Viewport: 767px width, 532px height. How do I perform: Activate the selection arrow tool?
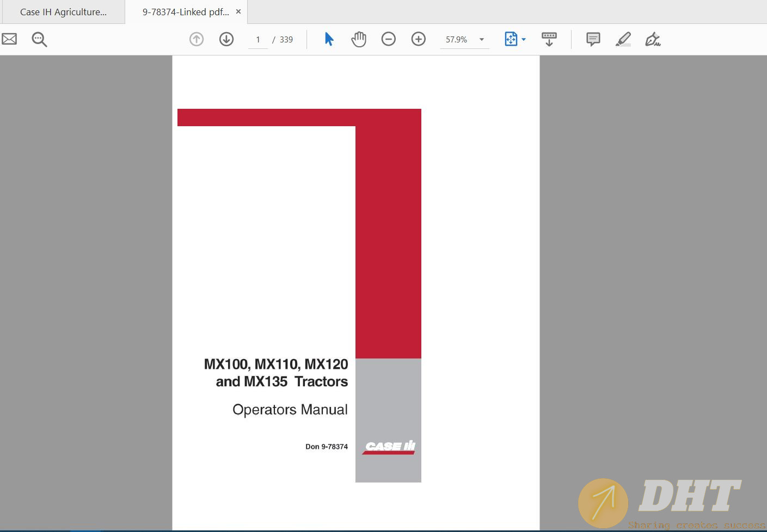(328, 39)
